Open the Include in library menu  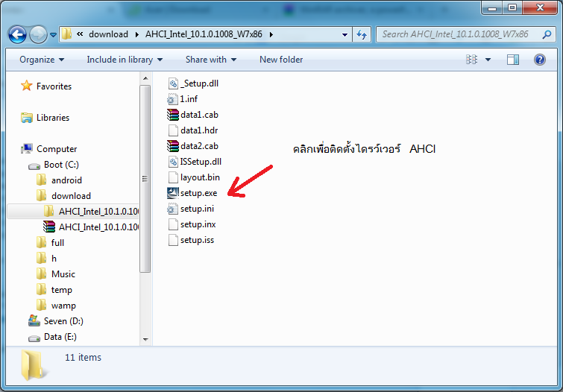pos(124,60)
